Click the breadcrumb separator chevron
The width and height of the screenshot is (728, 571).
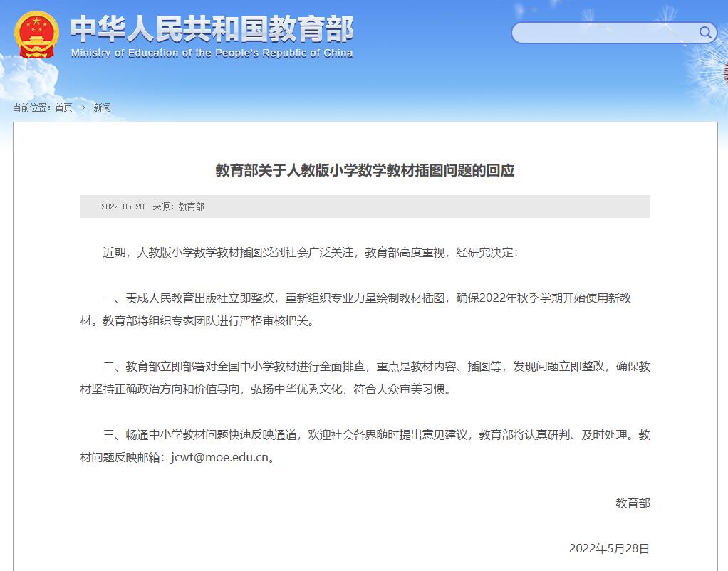81,108
